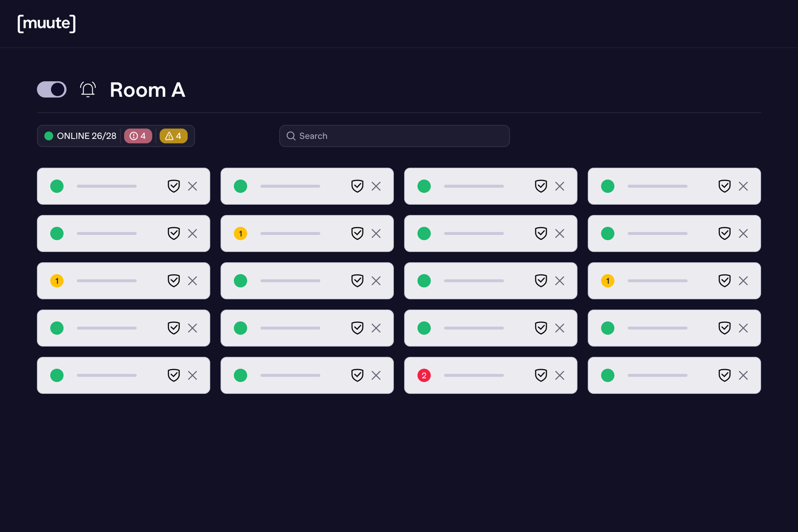Click the green status dot on the bottom-left card
Image resolution: width=798 pixels, height=532 pixels.
tap(57, 375)
